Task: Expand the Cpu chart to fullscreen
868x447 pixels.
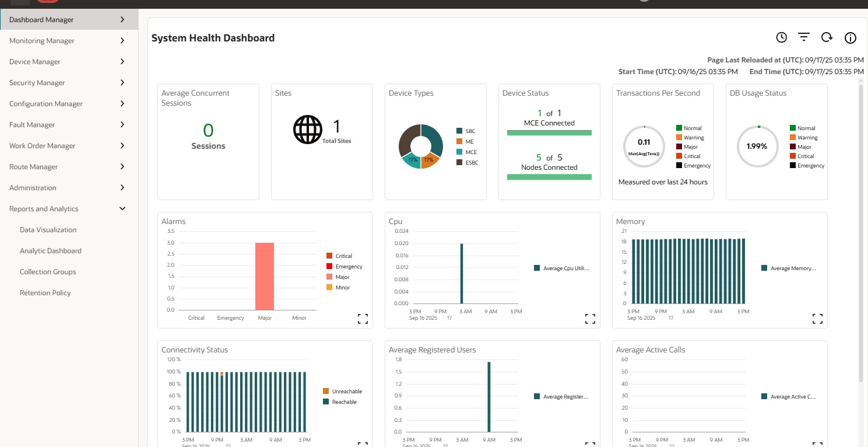Action: click(x=590, y=319)
